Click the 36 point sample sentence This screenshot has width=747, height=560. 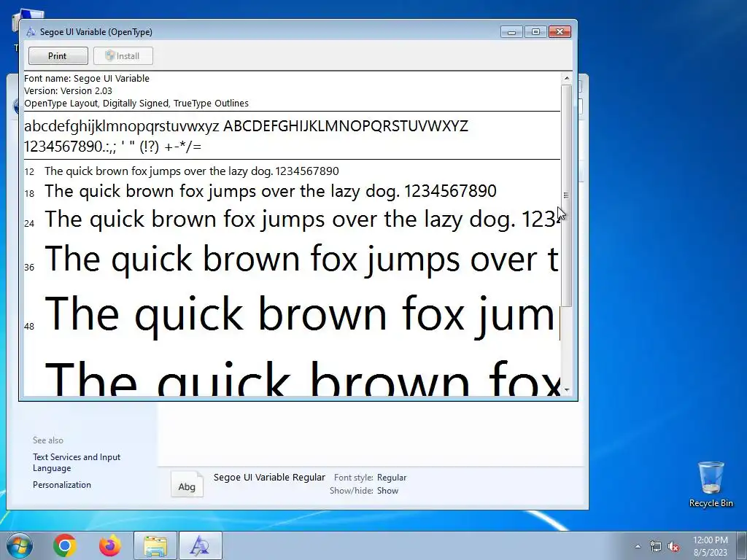pos(301,260)
